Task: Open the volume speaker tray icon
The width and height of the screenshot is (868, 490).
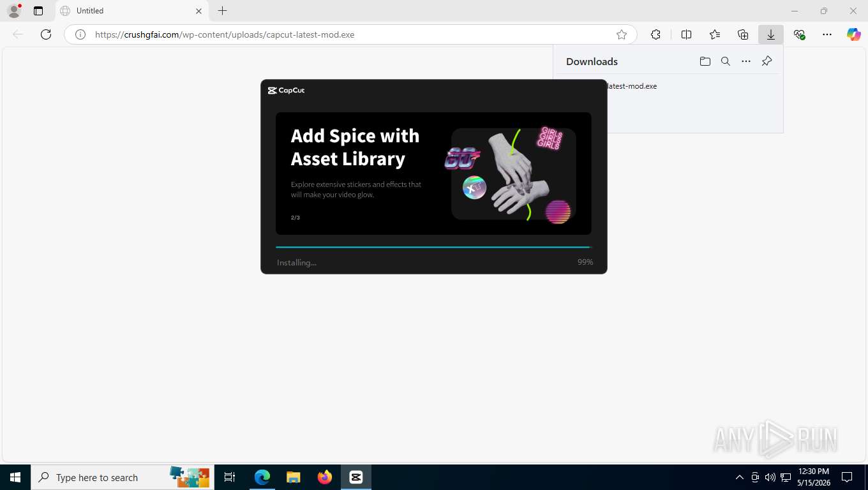Action: (770, 477)
